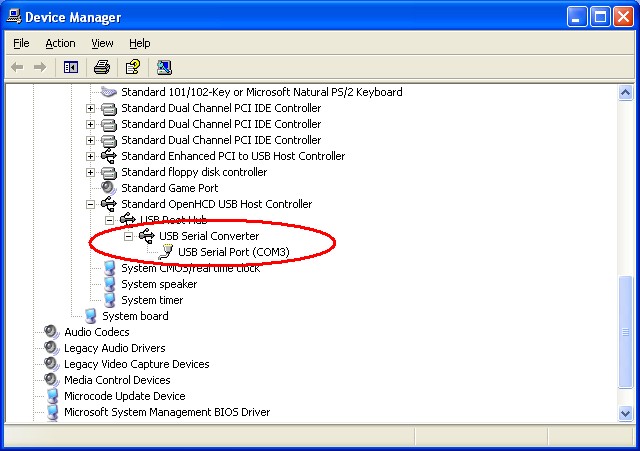
Task: Select Standard Enhanced PCI to USB Host Controller
Action: (233, 156)
